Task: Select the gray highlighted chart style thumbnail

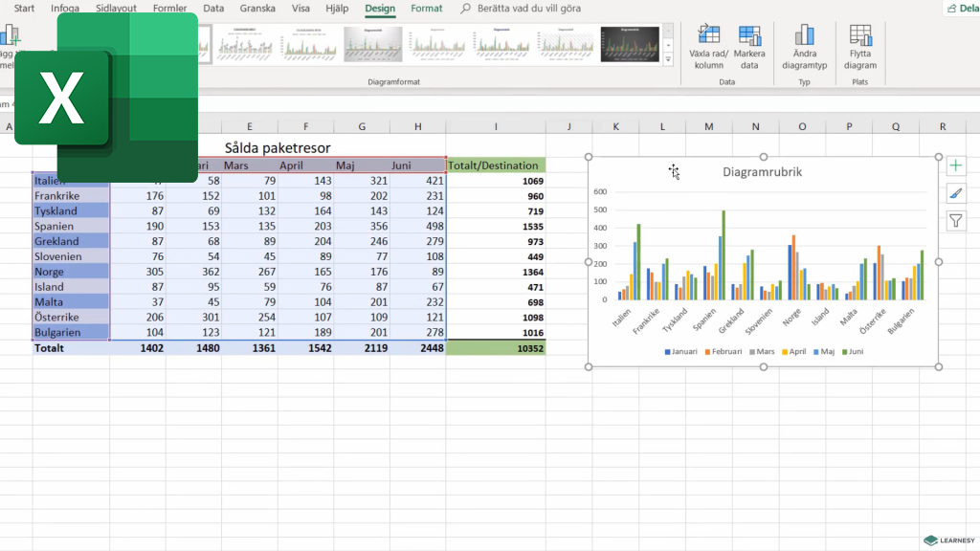Action: (373, 44)
